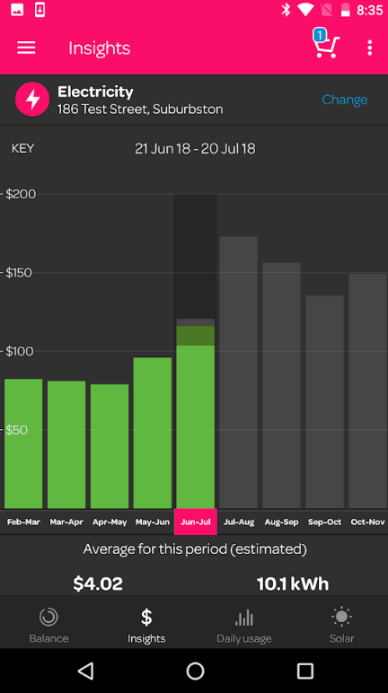Screen dimensions: 388x693
Task: Tap the Android home circle button
Action: 195,671
